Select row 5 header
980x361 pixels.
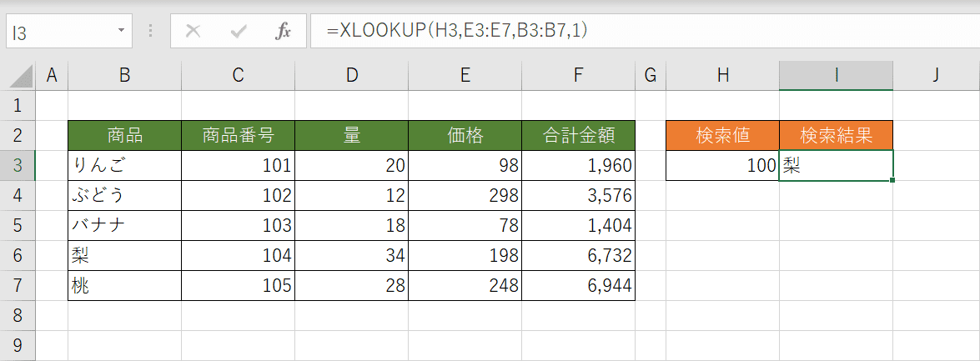click(x=18, y=225)
